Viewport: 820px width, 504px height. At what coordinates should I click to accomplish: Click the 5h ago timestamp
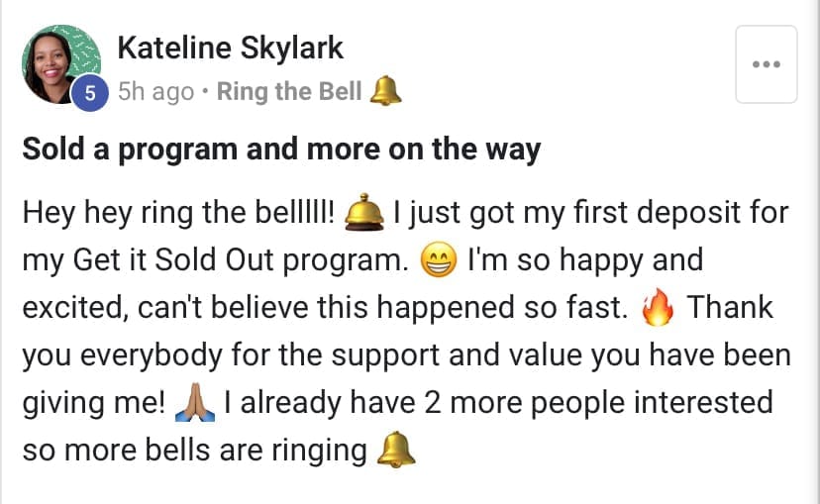[x=155, y=92]
